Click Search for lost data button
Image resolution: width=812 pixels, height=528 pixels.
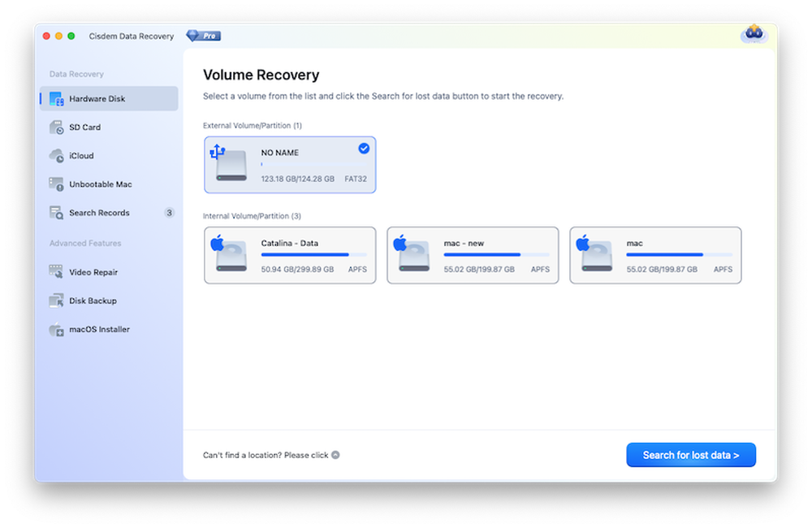691,455
